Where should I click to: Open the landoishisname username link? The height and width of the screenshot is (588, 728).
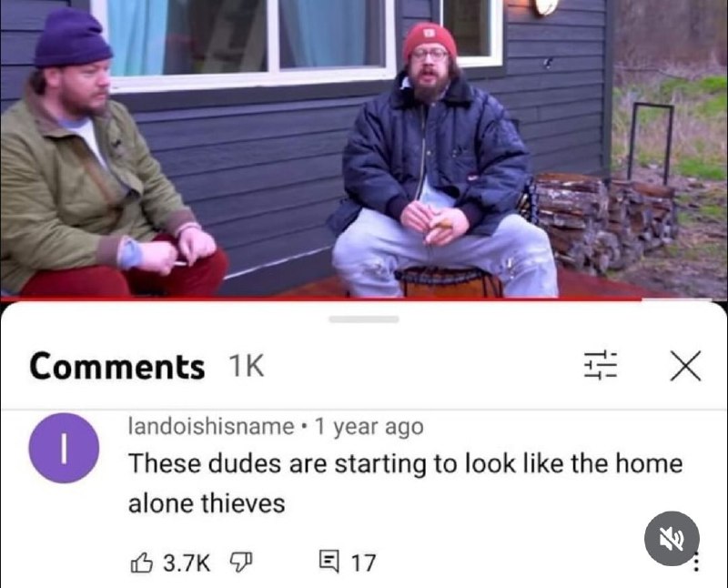tap(211, 426)
